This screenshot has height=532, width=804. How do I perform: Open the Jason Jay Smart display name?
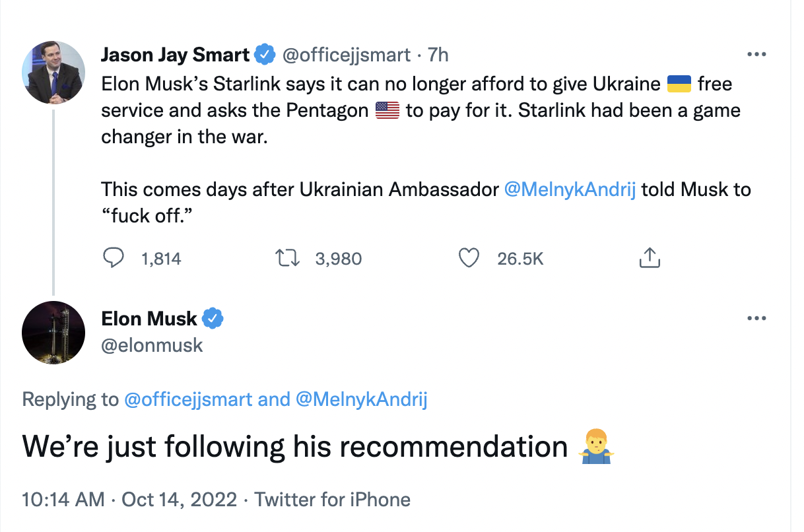click(175, 55)
